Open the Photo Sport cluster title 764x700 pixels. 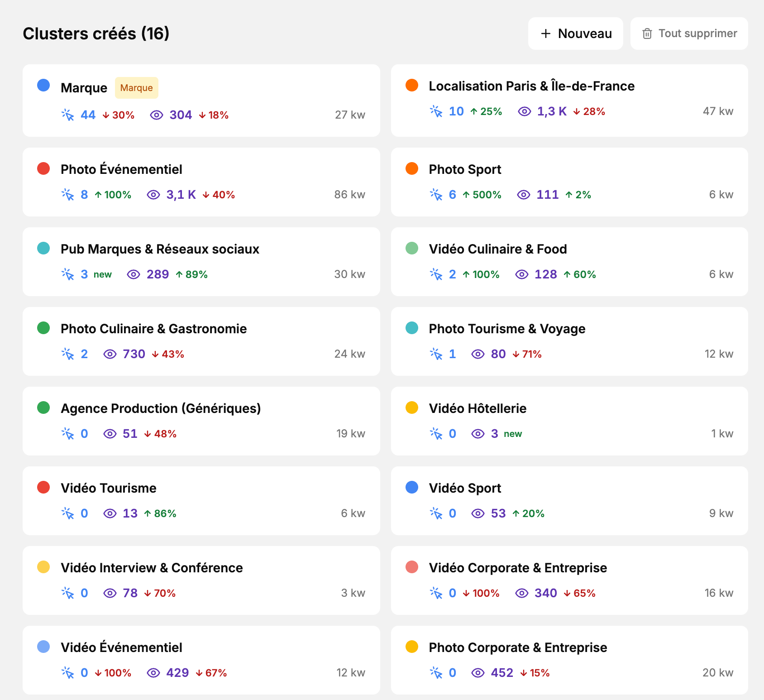tap(465, 169)
